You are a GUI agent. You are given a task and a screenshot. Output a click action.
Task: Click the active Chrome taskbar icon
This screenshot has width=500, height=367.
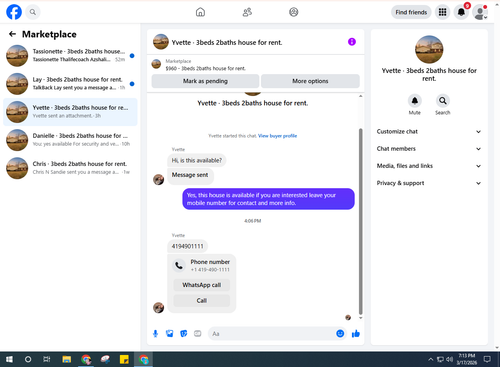(144, 359)
